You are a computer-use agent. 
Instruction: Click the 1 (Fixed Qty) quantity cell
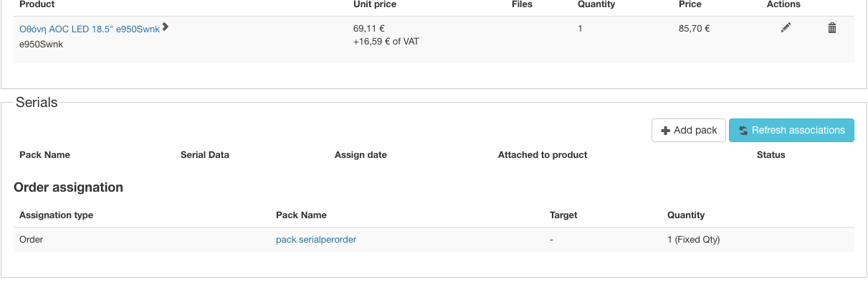[693, 240]
